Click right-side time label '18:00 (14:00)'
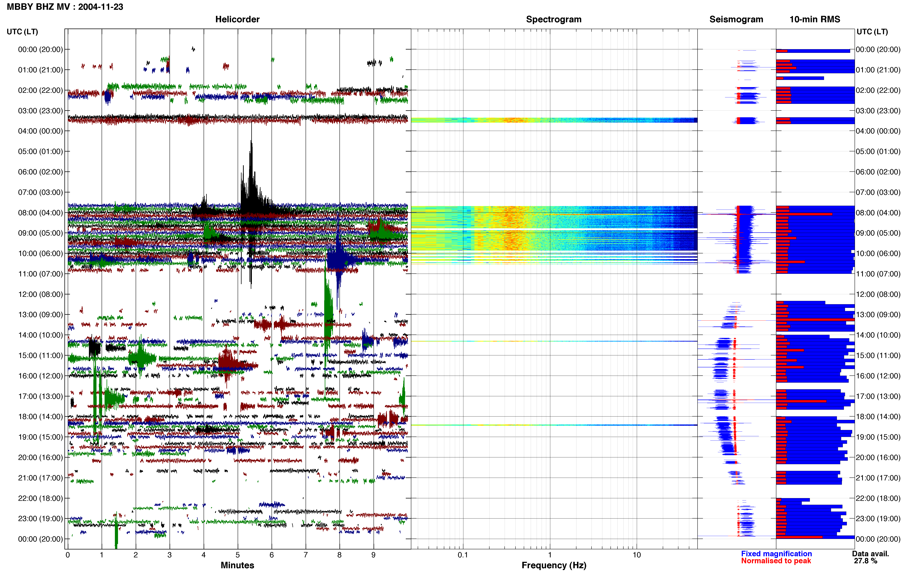Viewport: 924px width, 578px height. tap(878, 417)
